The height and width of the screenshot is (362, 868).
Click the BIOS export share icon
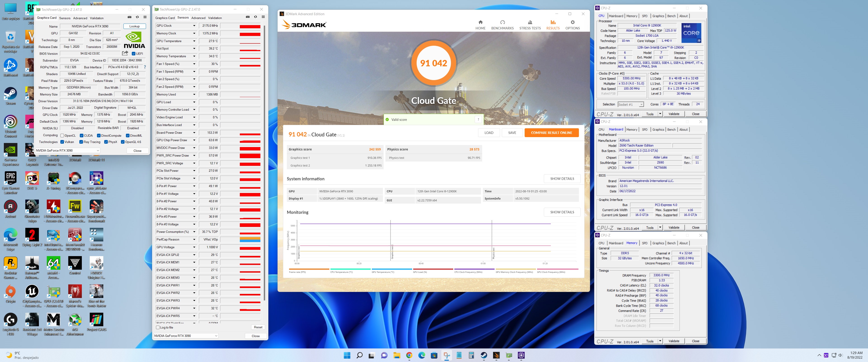tap(125, 53)
